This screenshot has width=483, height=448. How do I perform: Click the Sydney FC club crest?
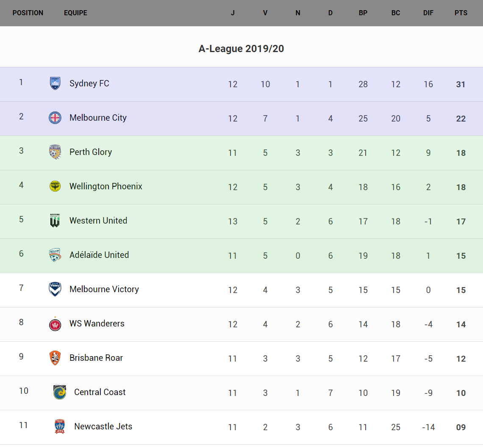coord(55,83)
